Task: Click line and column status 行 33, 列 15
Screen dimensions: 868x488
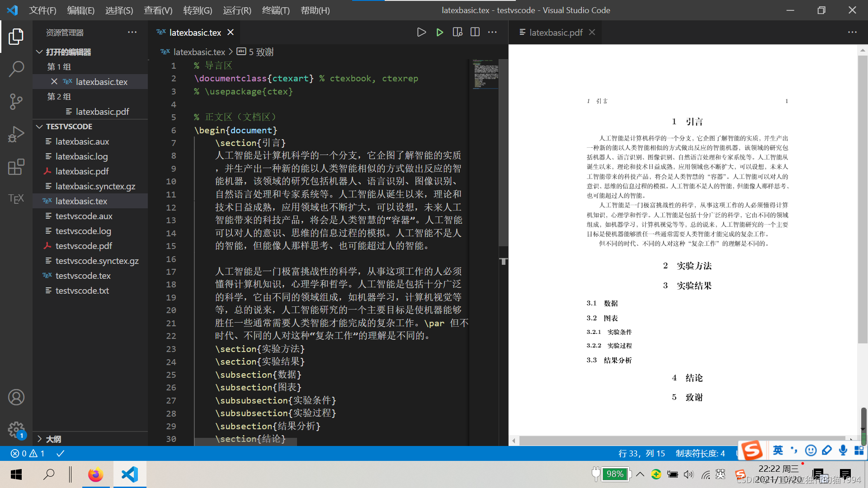Action: click(x=642, y=453)
